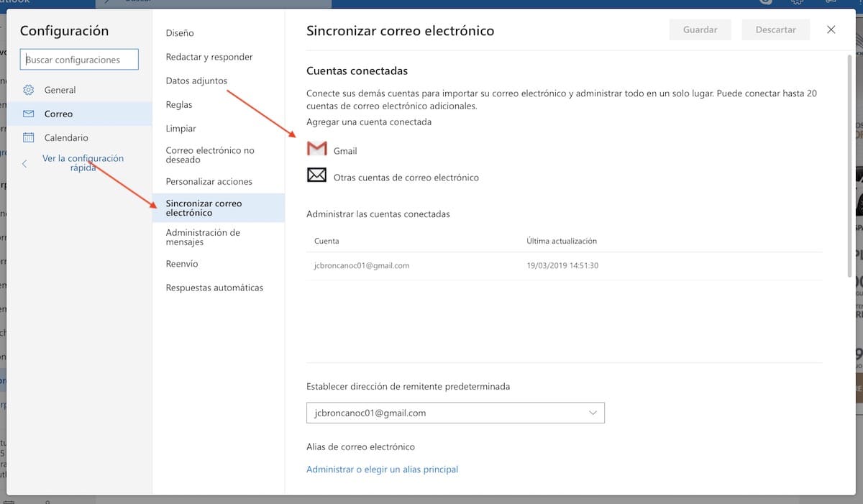Go to Reglas settings
This screenshot has height=504, width=863.
(x=179, y=104)
